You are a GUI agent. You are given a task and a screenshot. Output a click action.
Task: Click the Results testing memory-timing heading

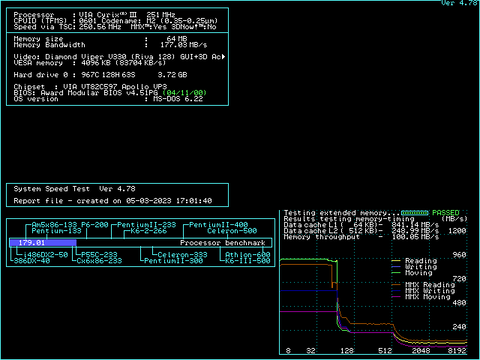(349, 219)
